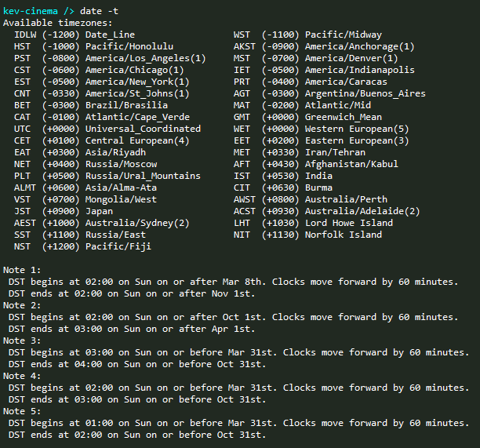Screen dimensions: 480x448
Task: Select Lord Howe Island text
Action: pyautogui.click(x=349, y=223)
